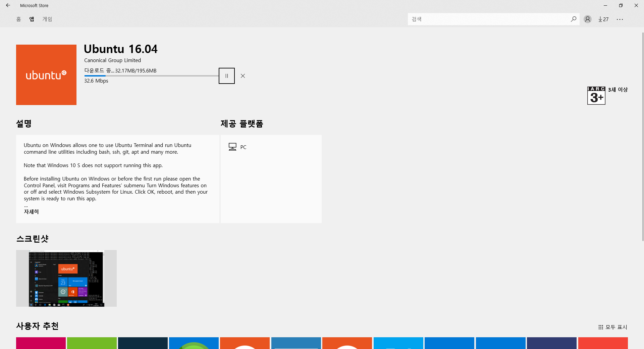Cancel the Ubuntu 16.04 download

pyautogui.click(x=243, y=76)
